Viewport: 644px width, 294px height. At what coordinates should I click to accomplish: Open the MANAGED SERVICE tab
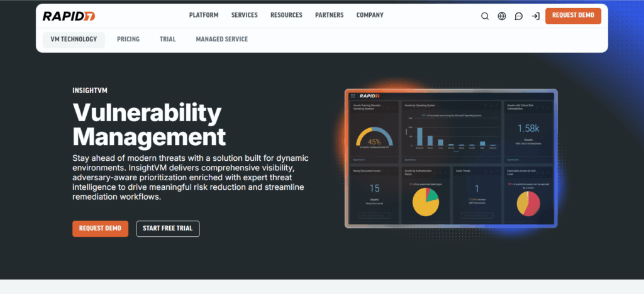[x=222, y=40]
